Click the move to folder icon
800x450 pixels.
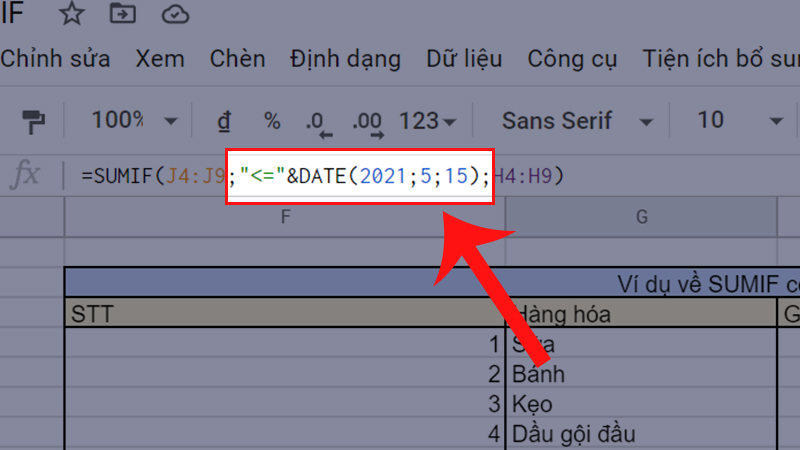(x=123, y=13)
